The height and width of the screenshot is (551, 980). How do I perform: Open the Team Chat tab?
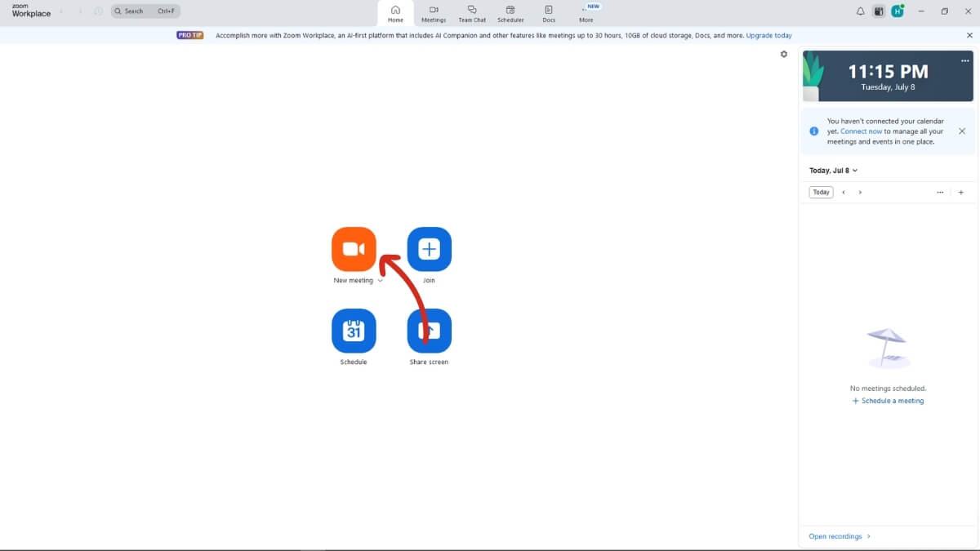(x=472, y=13)
